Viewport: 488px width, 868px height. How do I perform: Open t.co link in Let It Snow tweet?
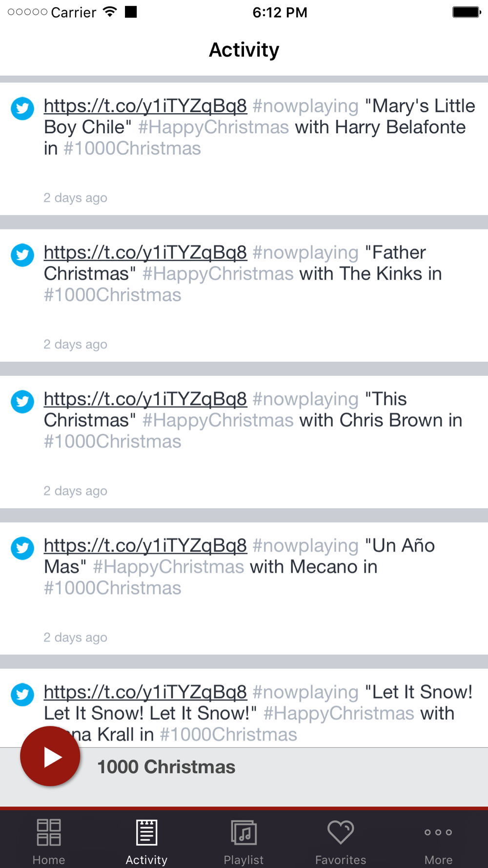coord(145,692)
